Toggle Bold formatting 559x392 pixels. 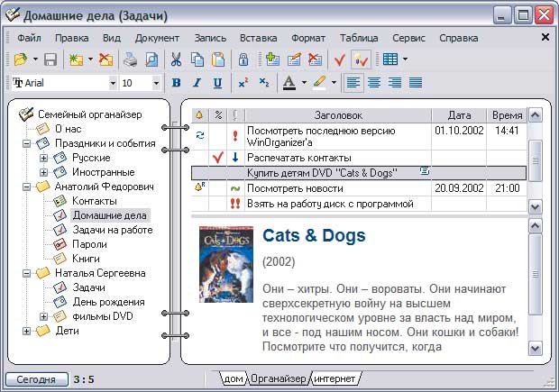click(176, 83)
